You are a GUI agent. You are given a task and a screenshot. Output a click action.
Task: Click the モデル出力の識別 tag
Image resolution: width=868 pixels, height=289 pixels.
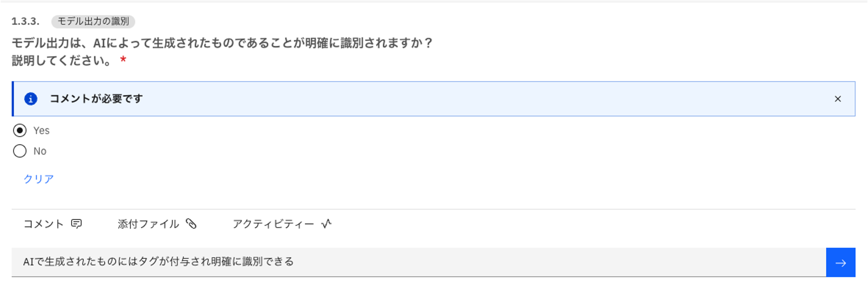click(x=93, y=22)
